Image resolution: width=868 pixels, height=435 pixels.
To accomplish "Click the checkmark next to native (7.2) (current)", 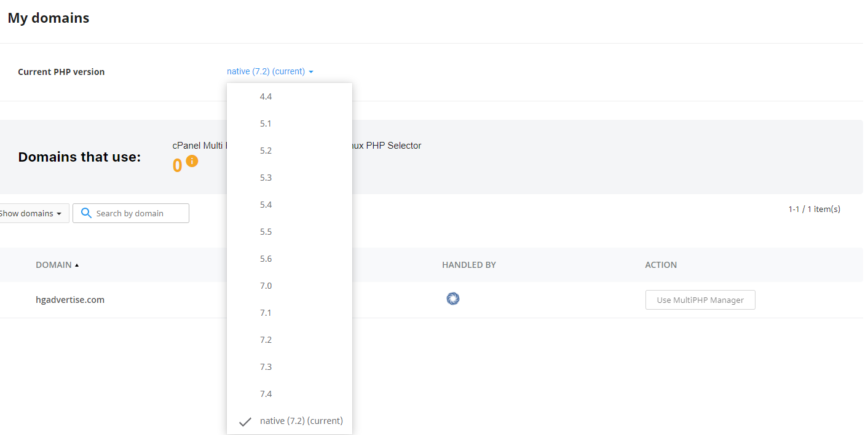I will tap(245, 421).
